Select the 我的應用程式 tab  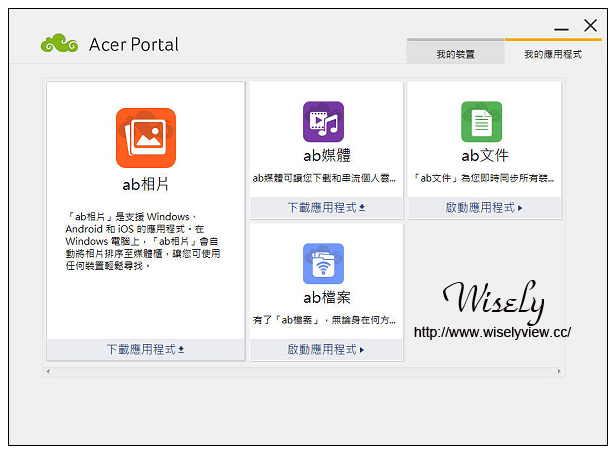pyautogui.click(x=553, y=53)
